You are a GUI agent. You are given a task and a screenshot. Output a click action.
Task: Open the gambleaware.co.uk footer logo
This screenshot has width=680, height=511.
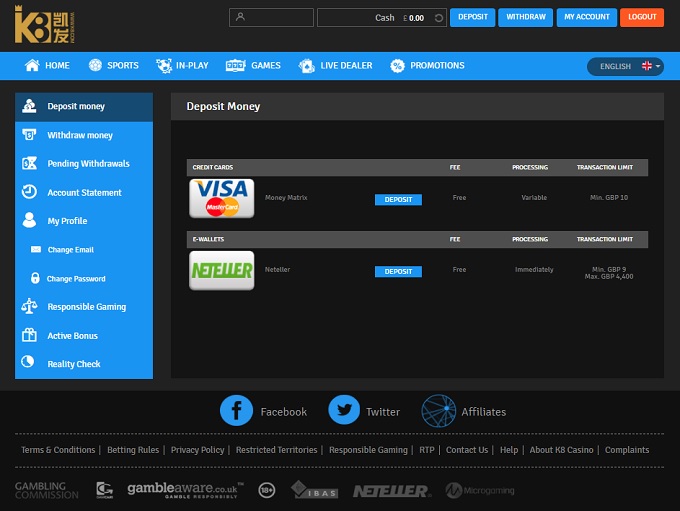[185, 490]
